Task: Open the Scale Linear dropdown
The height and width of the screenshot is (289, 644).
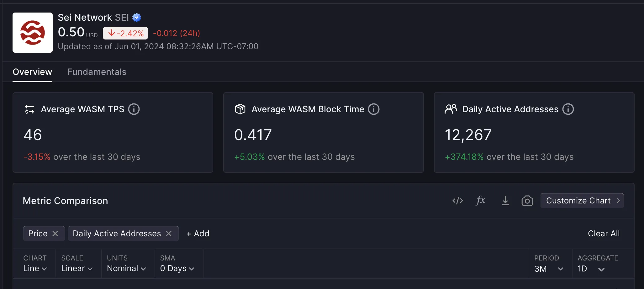Action: 77,269
